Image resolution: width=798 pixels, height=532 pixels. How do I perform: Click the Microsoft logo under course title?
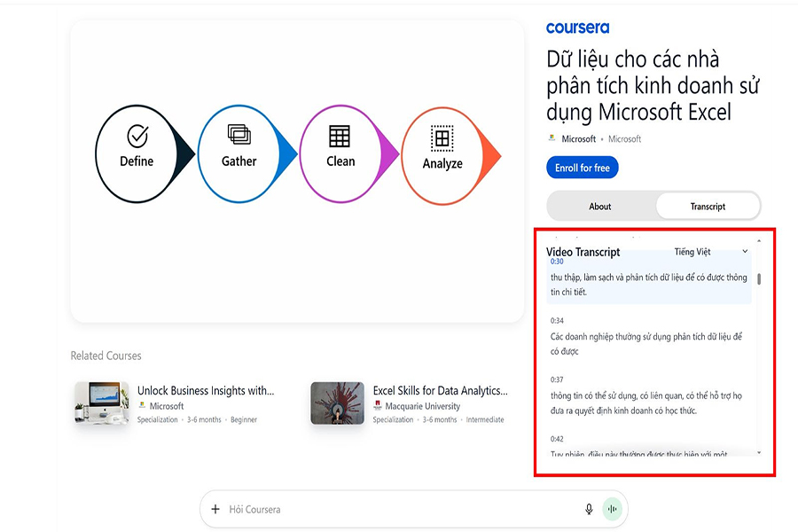tap(552, 138)
